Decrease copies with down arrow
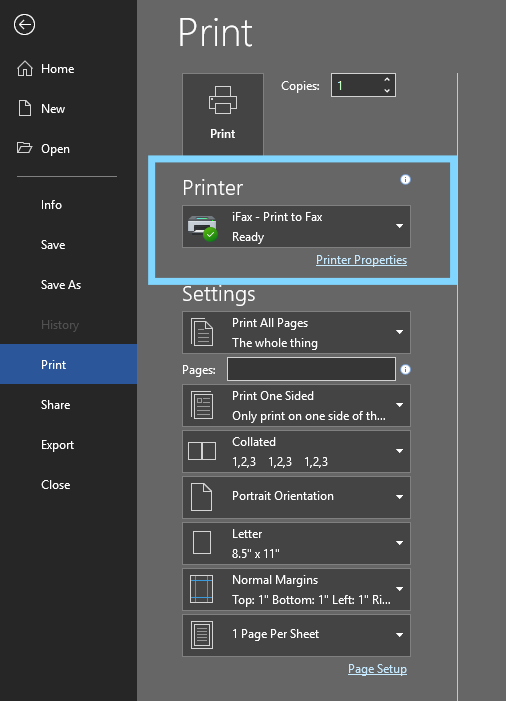Viewport: 506px width, 701px height. tap(387, 90)
